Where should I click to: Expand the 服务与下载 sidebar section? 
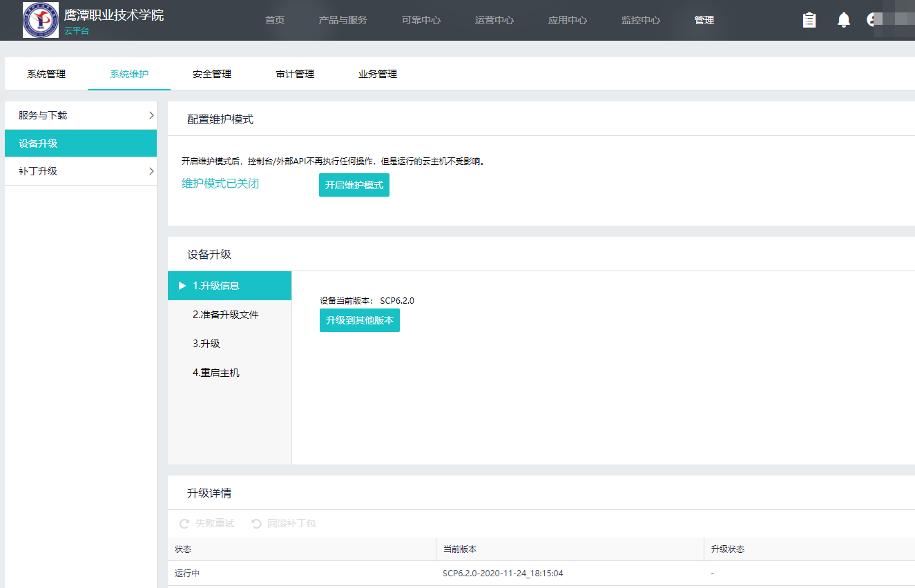[80, 115]
